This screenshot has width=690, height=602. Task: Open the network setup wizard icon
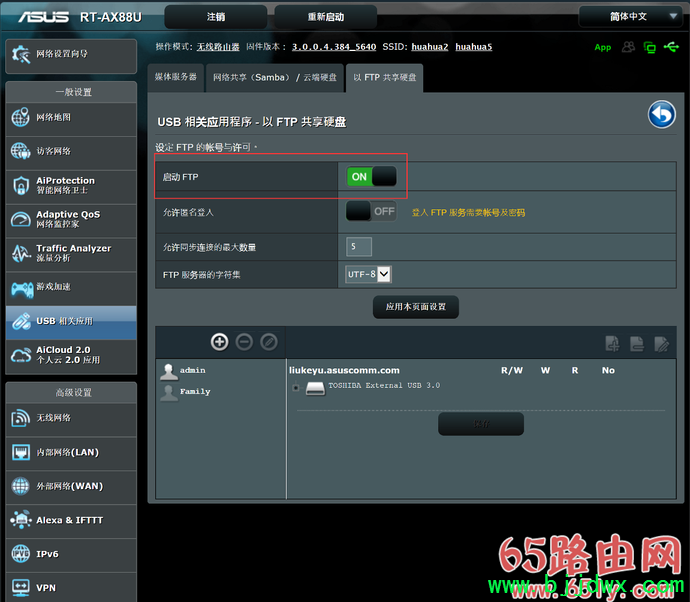21,54
